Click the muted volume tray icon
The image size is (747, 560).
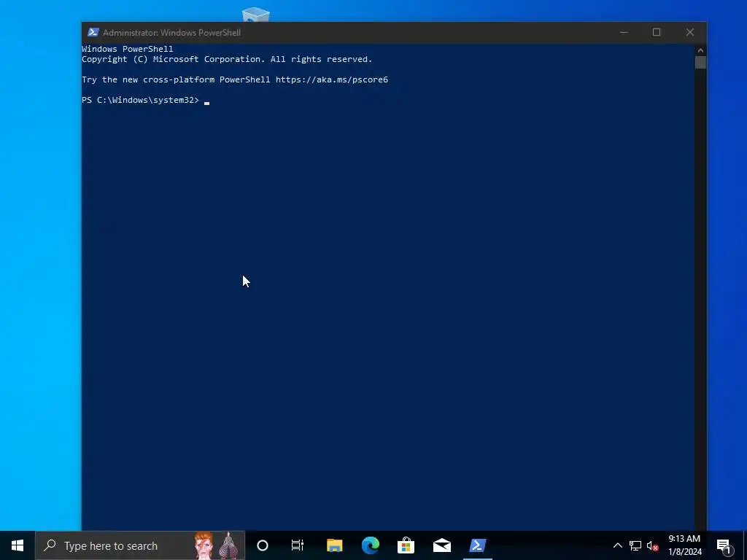(653, 545)
